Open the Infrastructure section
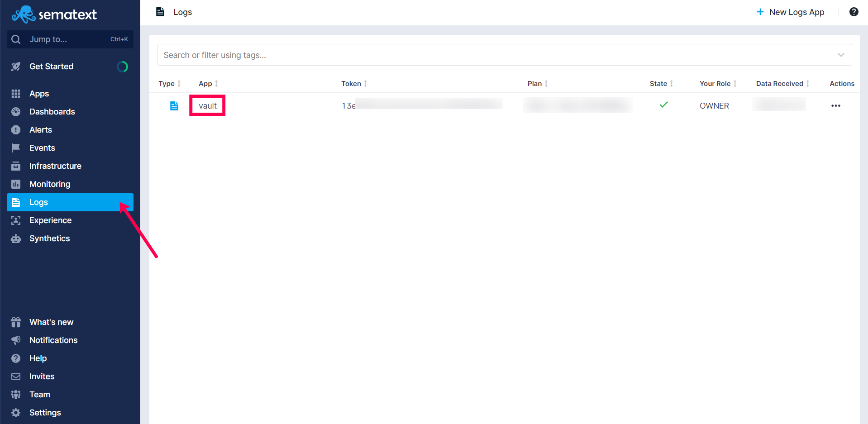868x424 pixels. pyautogui.click(x=55, y=166)
